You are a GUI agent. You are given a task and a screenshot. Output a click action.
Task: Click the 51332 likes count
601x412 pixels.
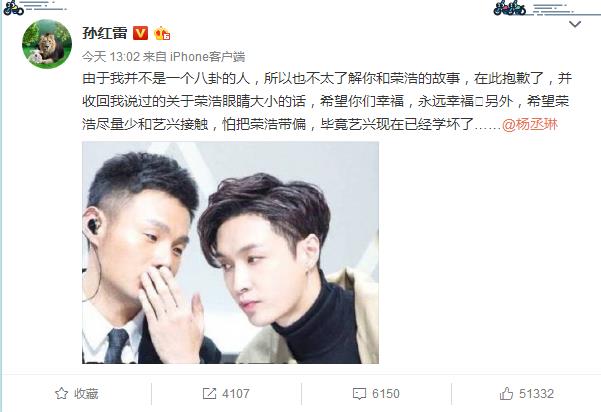[536, 394]
